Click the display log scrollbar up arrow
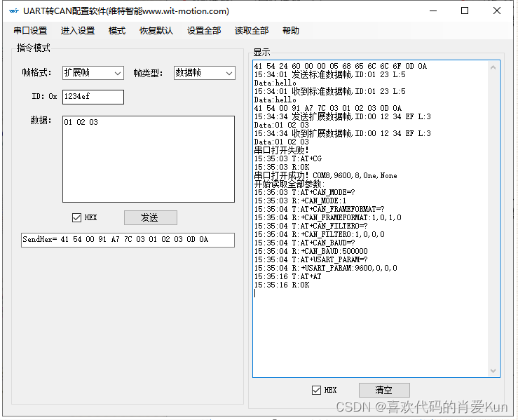The height and width of the screenshot is (420, 518). (493, 67)
